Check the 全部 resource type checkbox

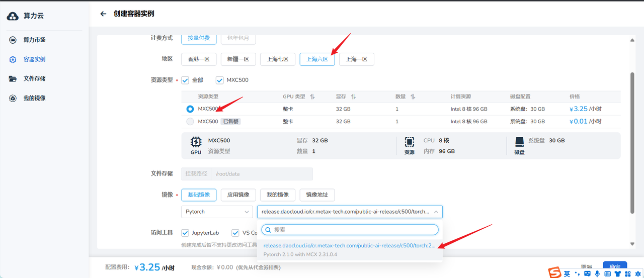point(185,80)
